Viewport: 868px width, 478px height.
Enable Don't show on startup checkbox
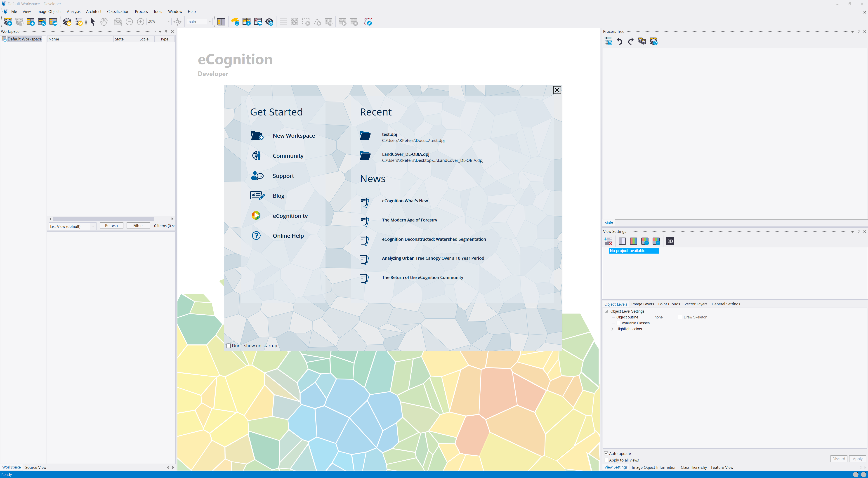click(229, 346)
